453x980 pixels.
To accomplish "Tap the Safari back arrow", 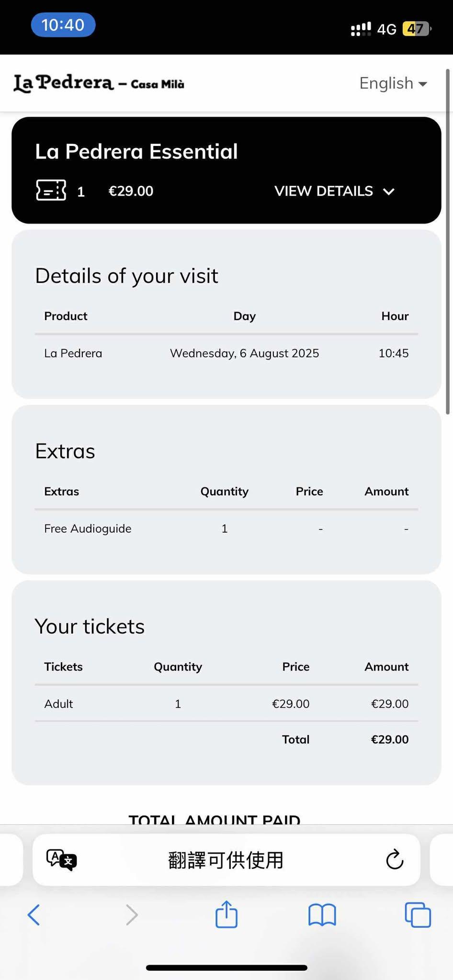I will click(x=34, y=915).
